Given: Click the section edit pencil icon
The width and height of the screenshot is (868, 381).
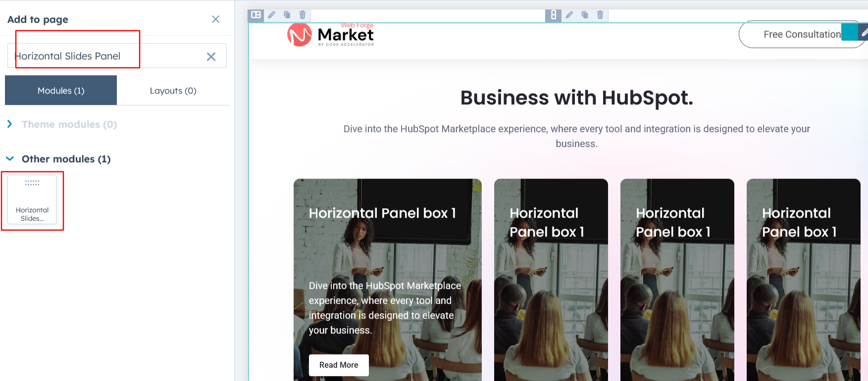Looking at the screenshot, I should point(271,15).
